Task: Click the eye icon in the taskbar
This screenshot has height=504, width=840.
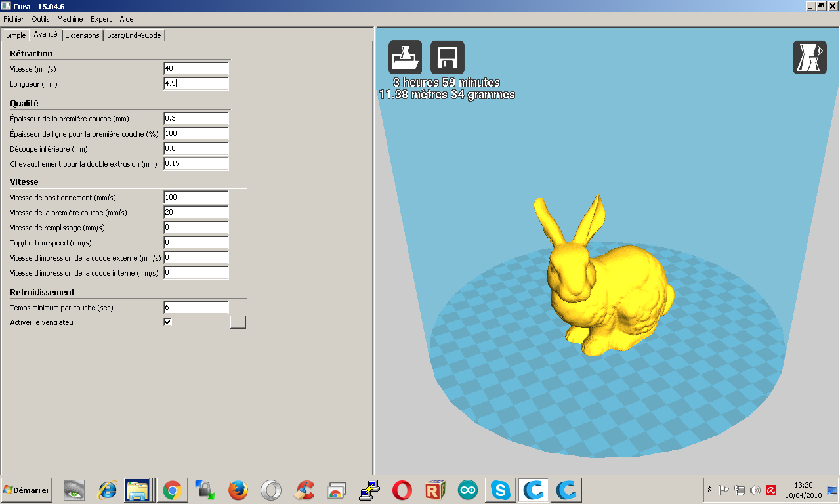Action: pyautogui.click(x=74, y=490)
